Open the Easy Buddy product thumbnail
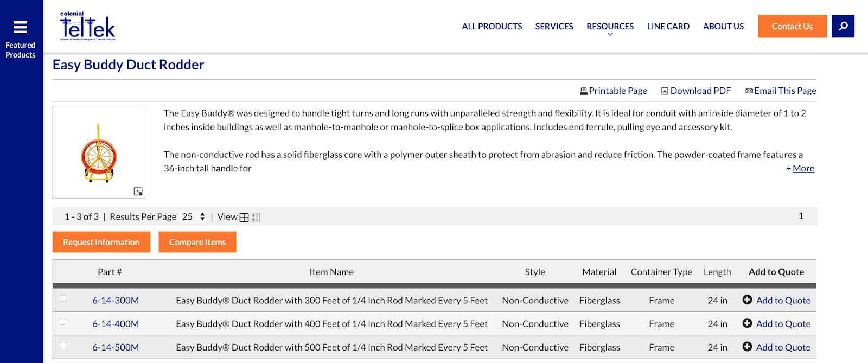This screenshot has width=868, height=363. [x=99, y=152]
